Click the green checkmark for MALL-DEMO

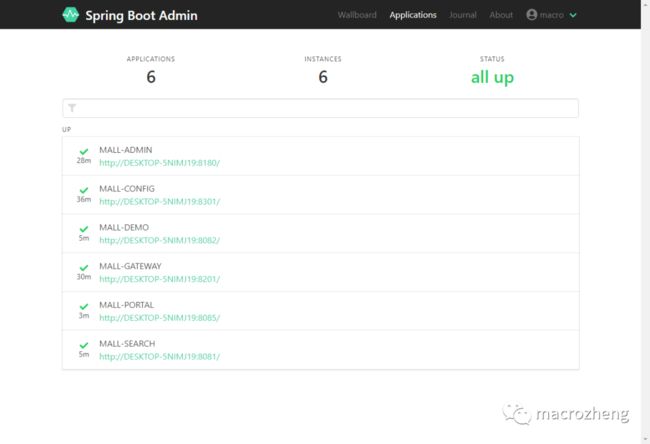(x=84, y=229)
